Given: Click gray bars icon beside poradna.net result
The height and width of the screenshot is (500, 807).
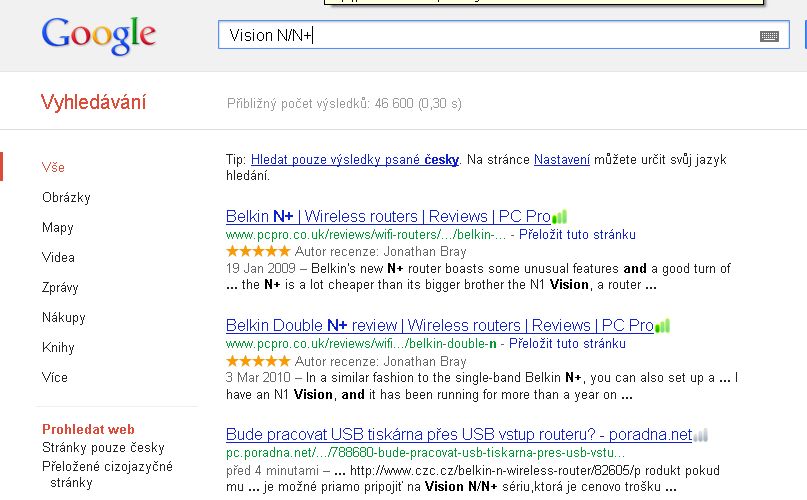Looking at the screenshot, I should coord(701,434).
